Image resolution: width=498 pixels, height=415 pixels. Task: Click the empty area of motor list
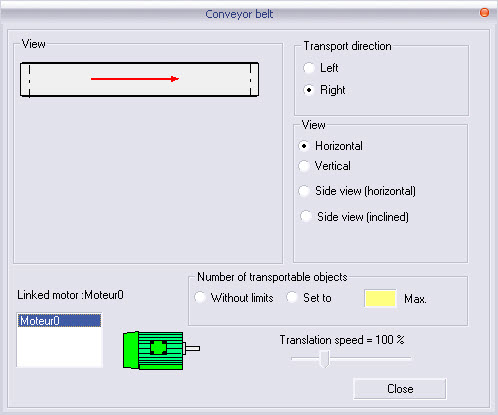59,347
